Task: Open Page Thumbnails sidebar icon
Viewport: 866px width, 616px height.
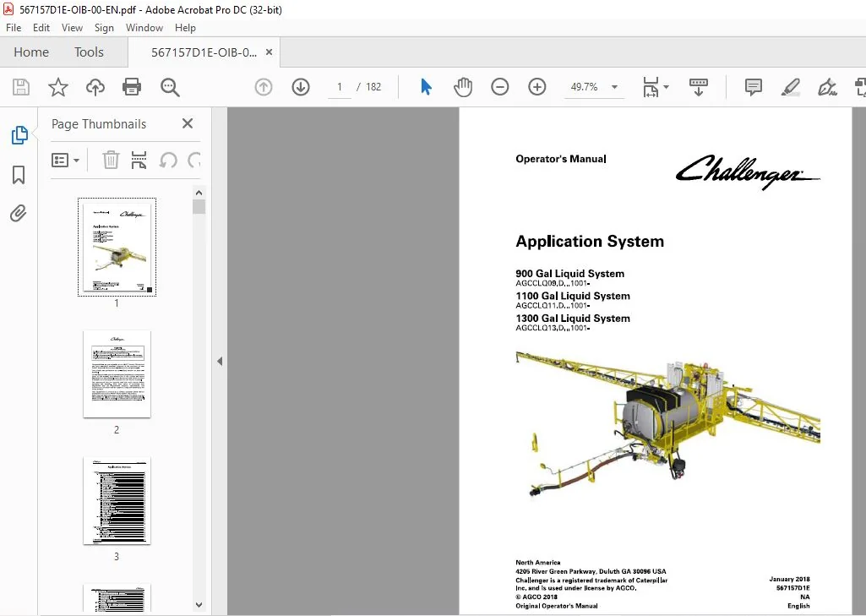Action: tap(19, 135)
